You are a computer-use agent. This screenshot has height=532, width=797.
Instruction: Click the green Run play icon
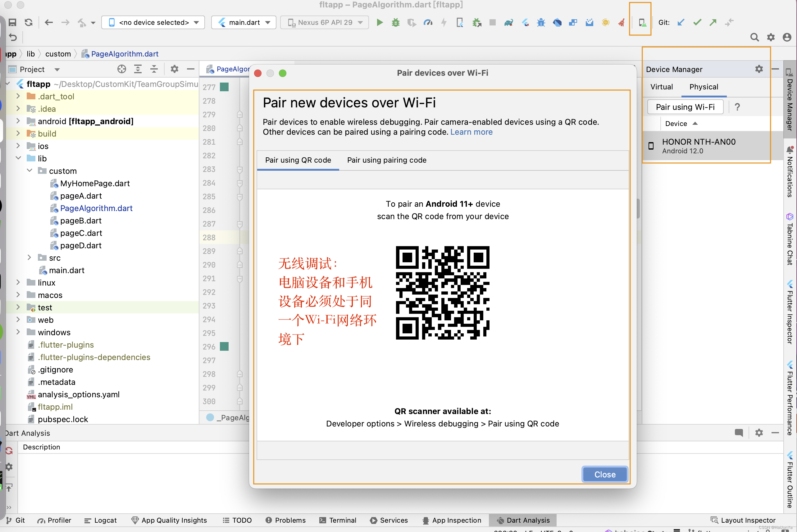pyautogui.click(x=380, y=22)
